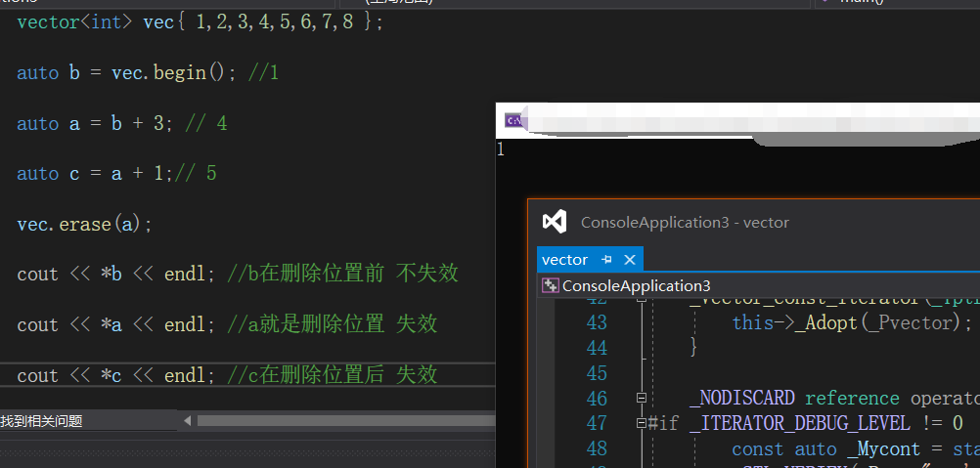Toggle the pin icon on vector tab
Screen dimensions: 980x468
(x=606, y=260)
